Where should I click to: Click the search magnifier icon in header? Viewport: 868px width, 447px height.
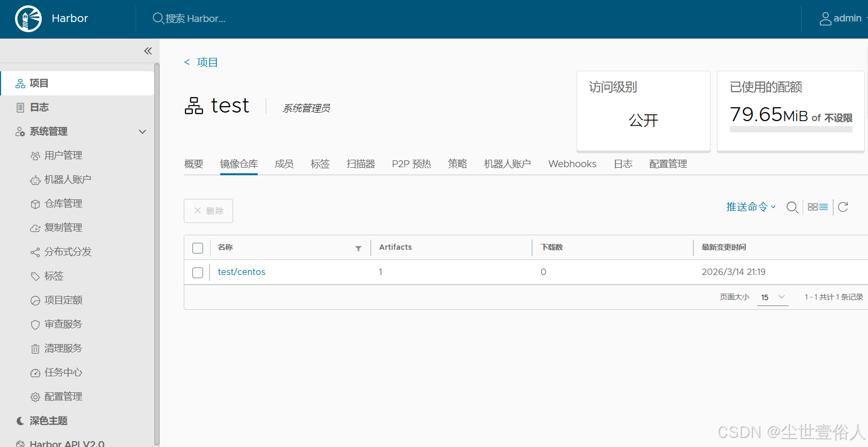(x=158, y=18)
